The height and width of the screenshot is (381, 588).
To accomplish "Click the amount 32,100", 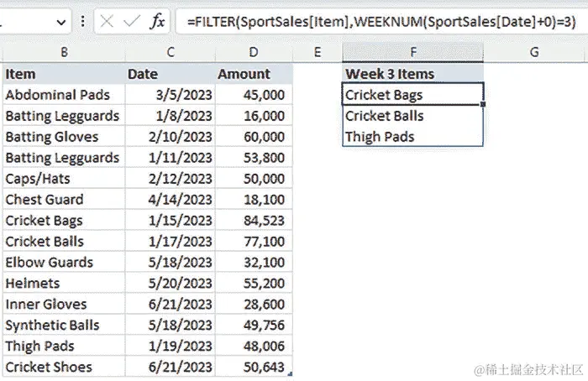I will (254, 262).
